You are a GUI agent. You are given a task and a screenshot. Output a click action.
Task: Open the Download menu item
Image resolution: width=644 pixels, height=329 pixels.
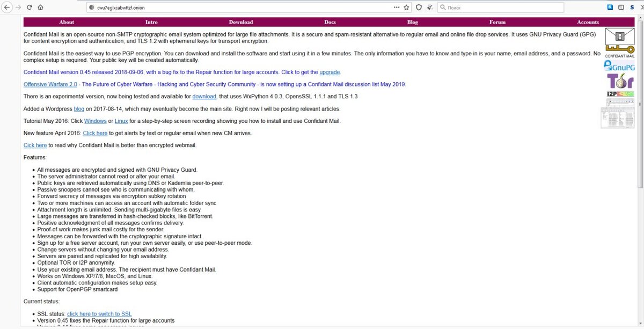[241, 22]
